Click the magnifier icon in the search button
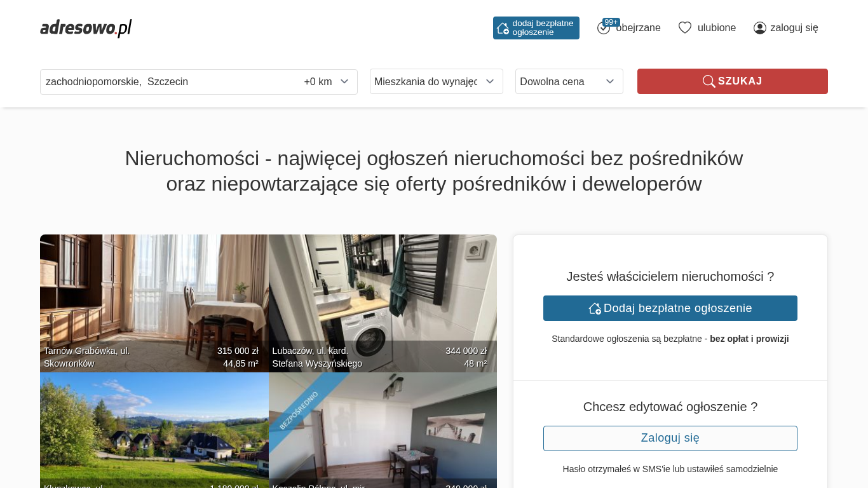 (x=709, y=81)
